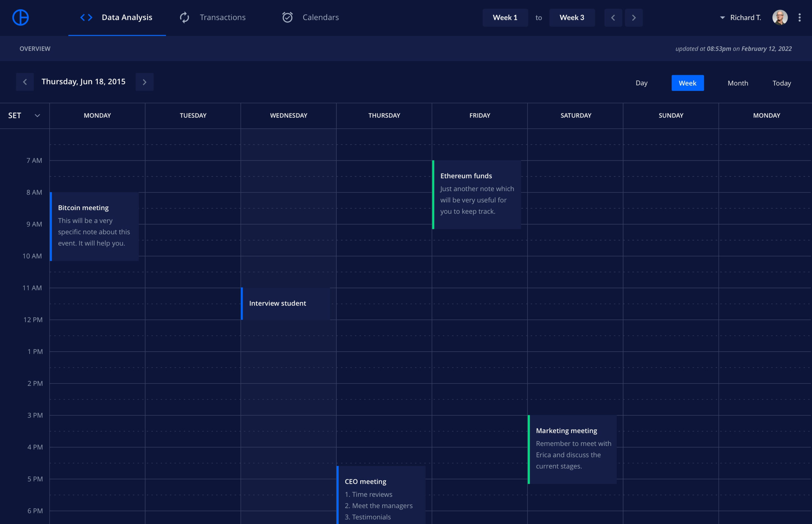Click the OVERVIEW label

[x=35, y=49]
